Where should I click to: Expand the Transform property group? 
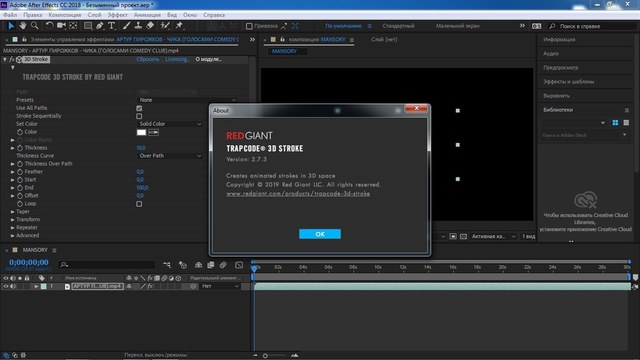(13, 220)
